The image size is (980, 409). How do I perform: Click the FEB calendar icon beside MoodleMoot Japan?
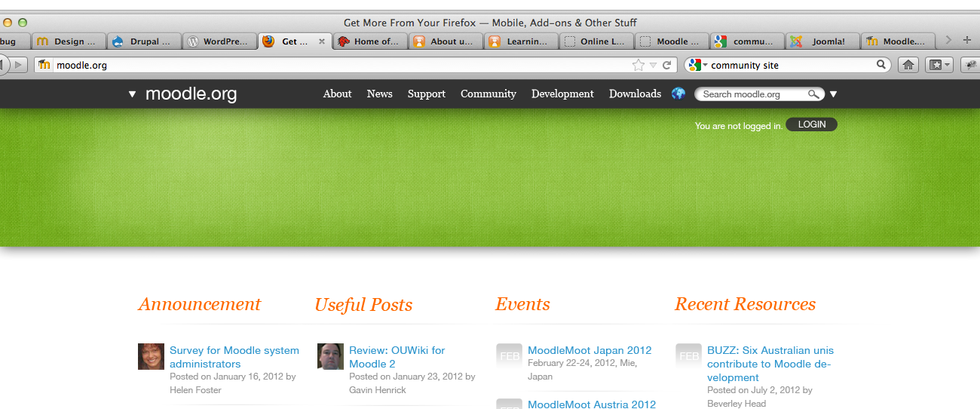click(x=509, y=355)
